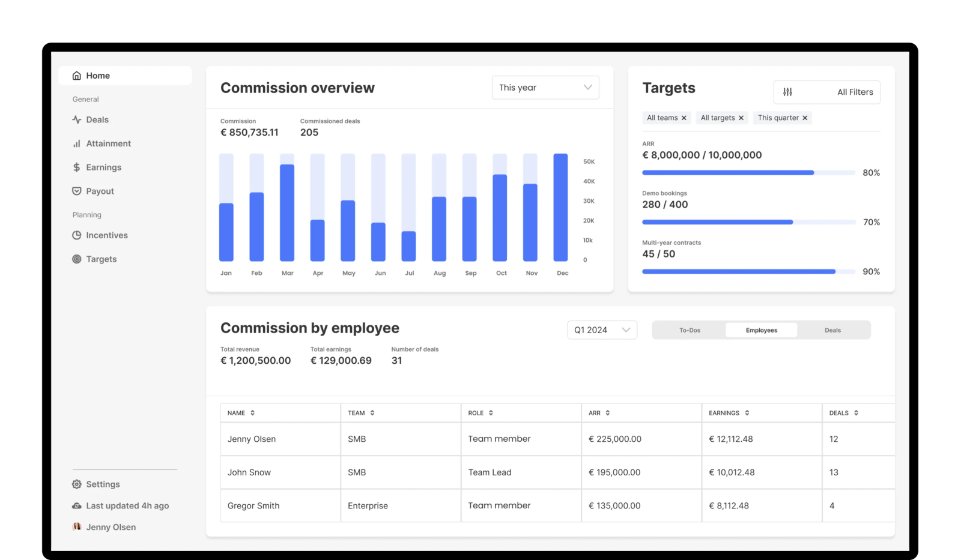Image resolution: width=961 pixels, height=560 pixels.
Task: Click the Incentives pie chart icon
Action: pyautogui.click(x=77, y=235)
